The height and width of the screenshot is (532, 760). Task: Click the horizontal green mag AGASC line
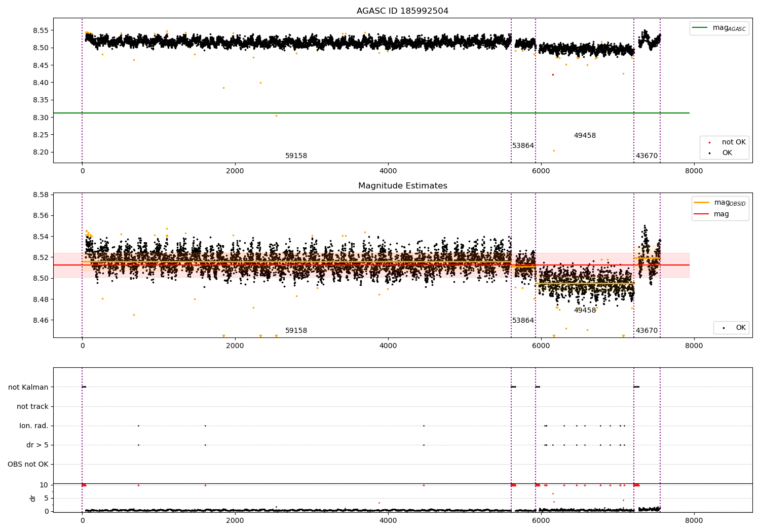click(371, 113)
